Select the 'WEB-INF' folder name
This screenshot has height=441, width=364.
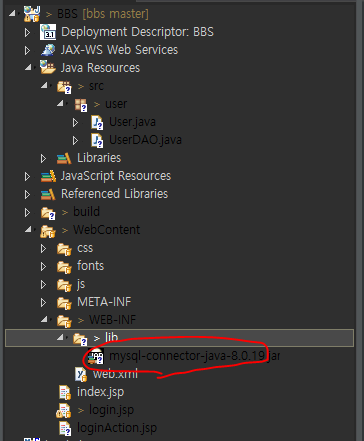click(x=113, y=320)
